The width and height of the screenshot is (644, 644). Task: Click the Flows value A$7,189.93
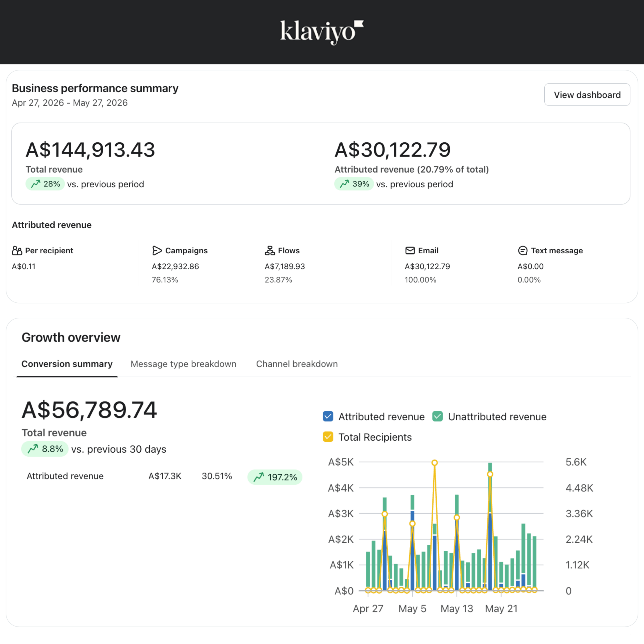tap(285, 267)
